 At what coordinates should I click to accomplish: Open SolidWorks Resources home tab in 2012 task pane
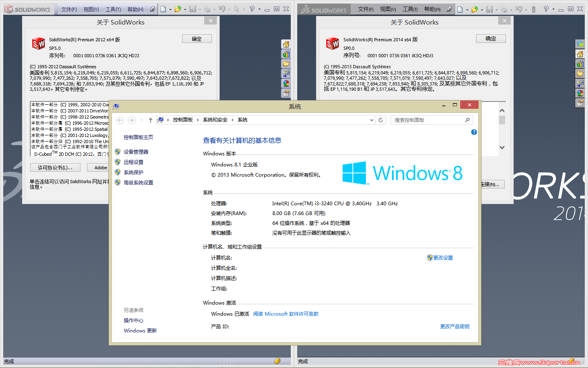tap(286, 44)
